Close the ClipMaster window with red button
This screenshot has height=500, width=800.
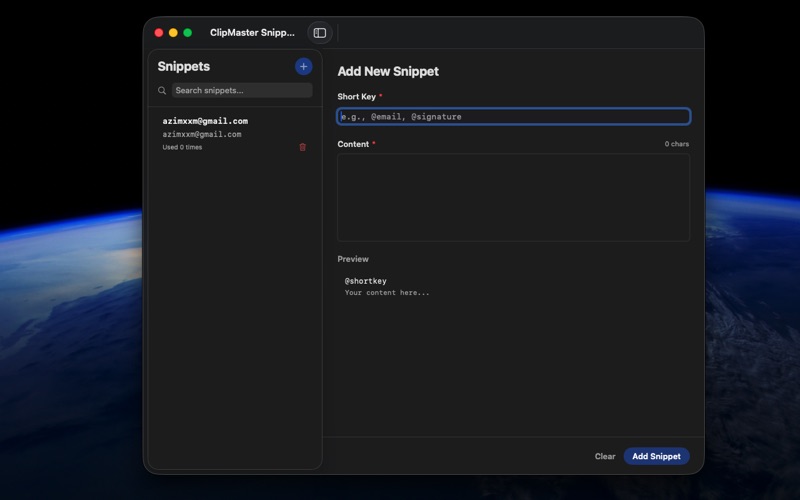click(x=159, y=33)
